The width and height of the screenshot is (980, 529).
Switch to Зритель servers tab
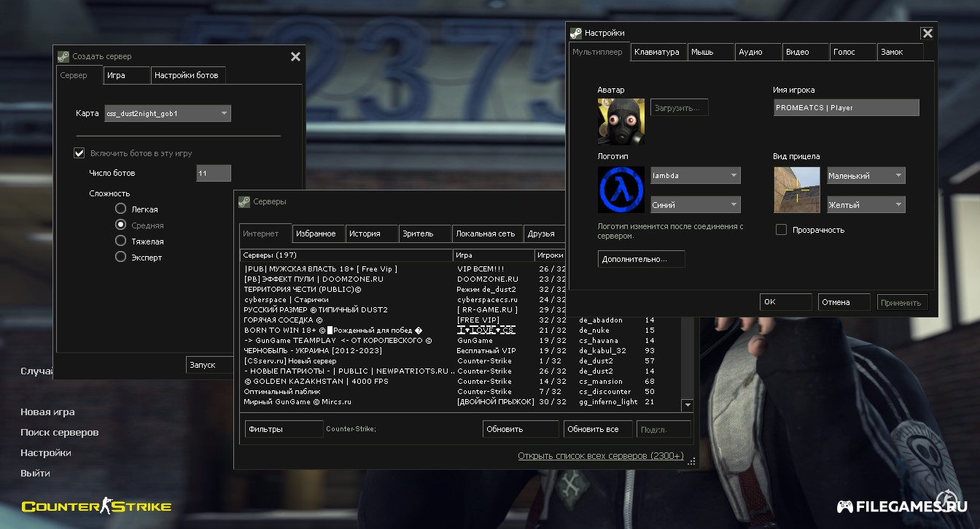[x=425, y=233]
